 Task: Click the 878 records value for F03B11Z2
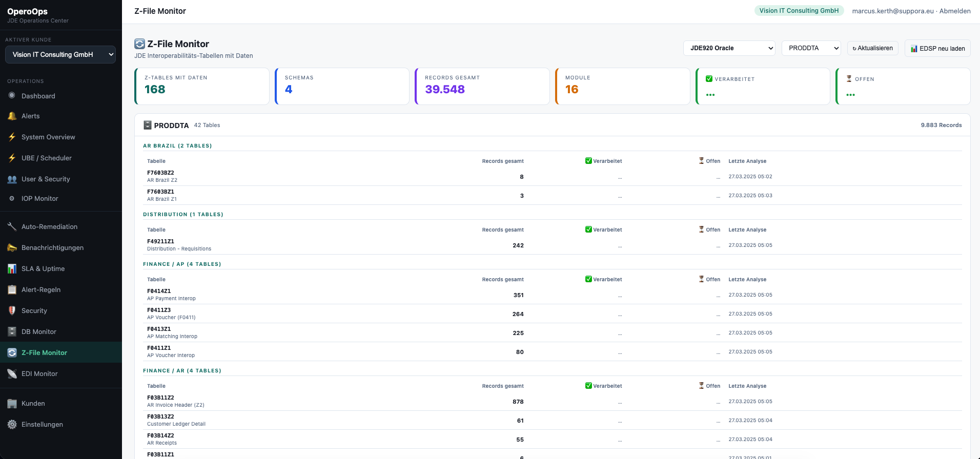point(518,402)
